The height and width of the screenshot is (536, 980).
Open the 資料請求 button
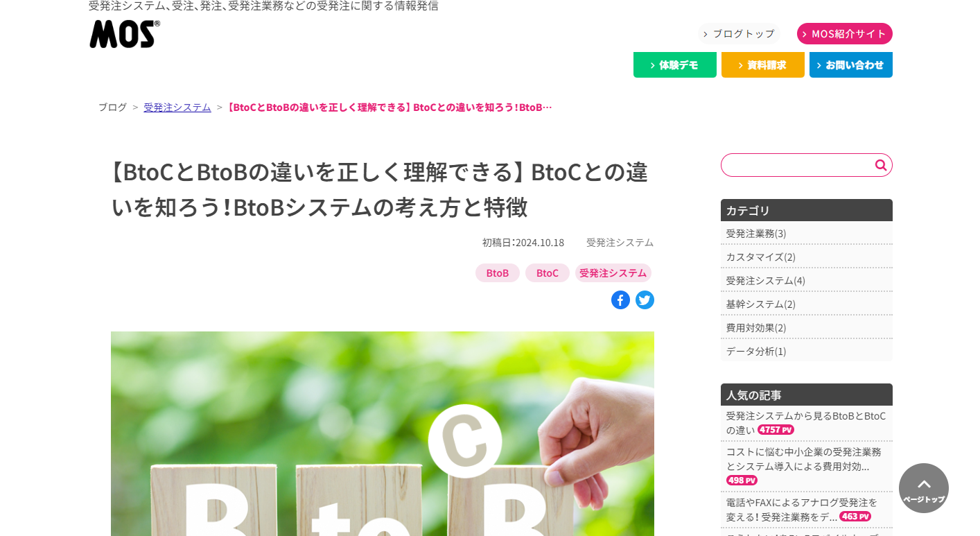763,64
